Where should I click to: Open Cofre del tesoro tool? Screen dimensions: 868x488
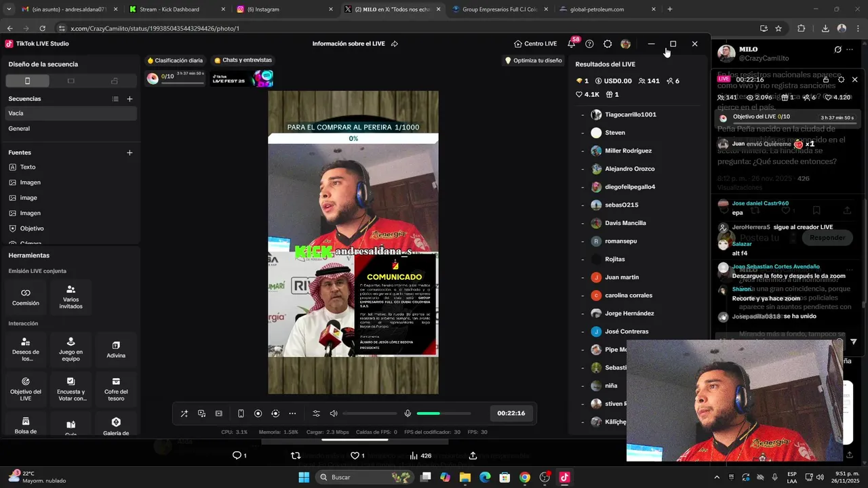coord(116,389)
